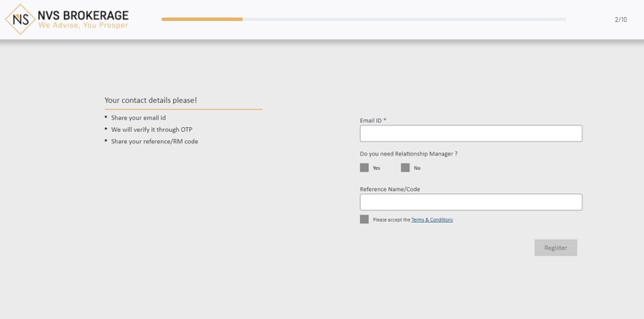Click the 'Email ID *' field label

pyautogui.click(x=373, y=121)
